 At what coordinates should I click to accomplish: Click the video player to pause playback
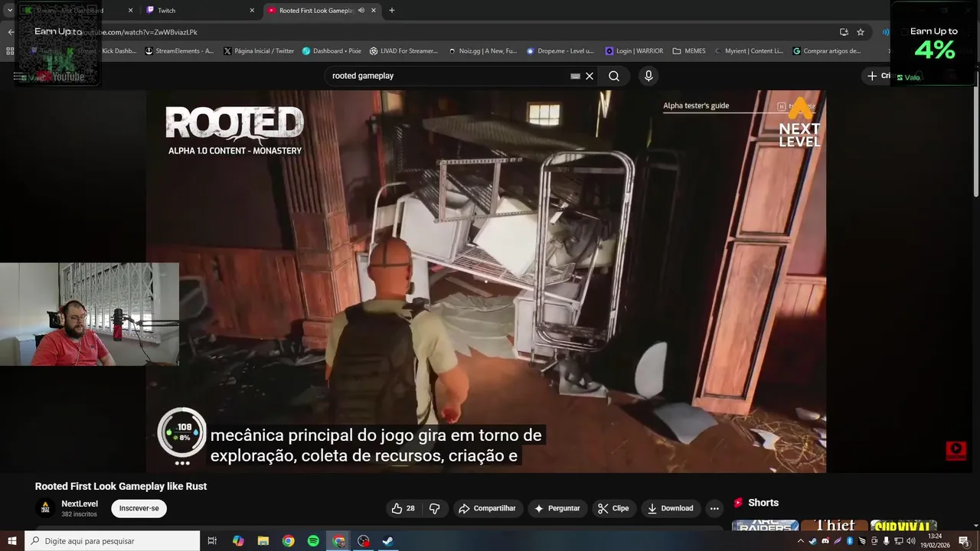486,281
